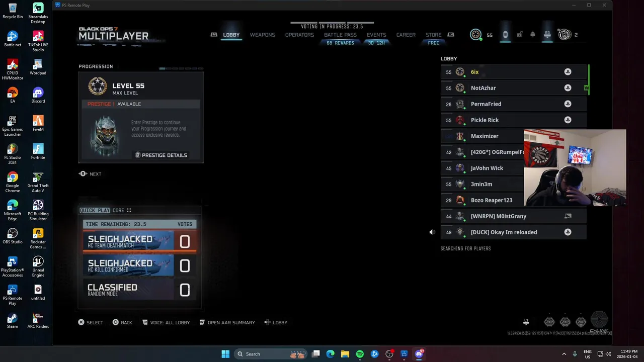644x362 pixels.
Task: Open Epic Games Launcher icon
Action: (13, 126)
